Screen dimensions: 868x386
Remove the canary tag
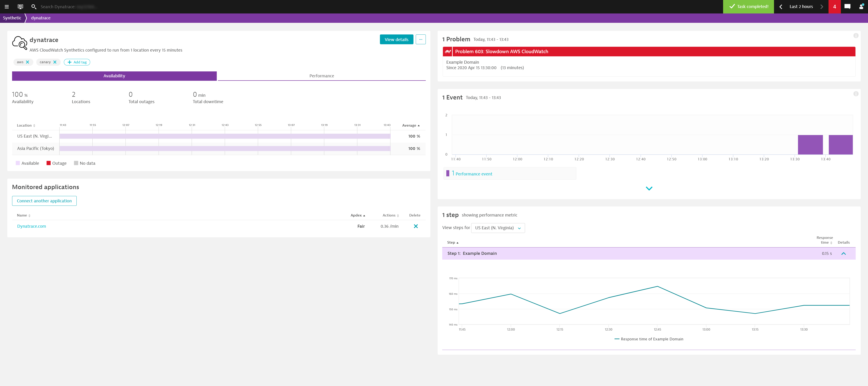55,62
